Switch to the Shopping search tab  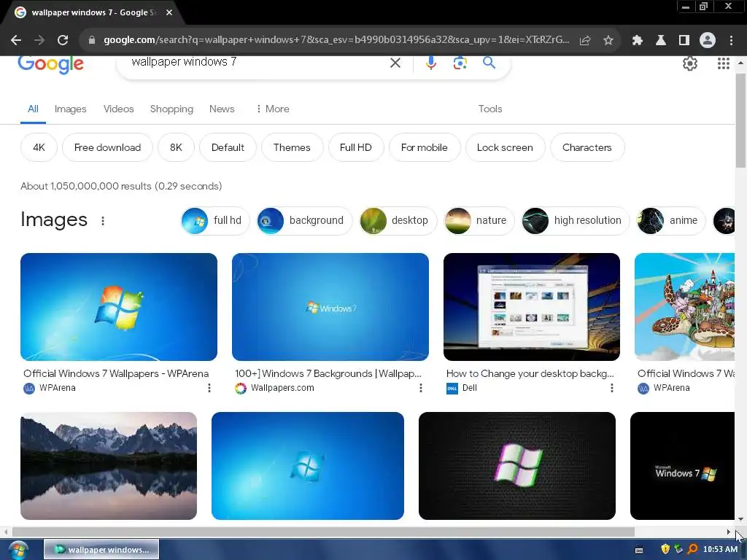pyautogui.click(x=171, y=109)
